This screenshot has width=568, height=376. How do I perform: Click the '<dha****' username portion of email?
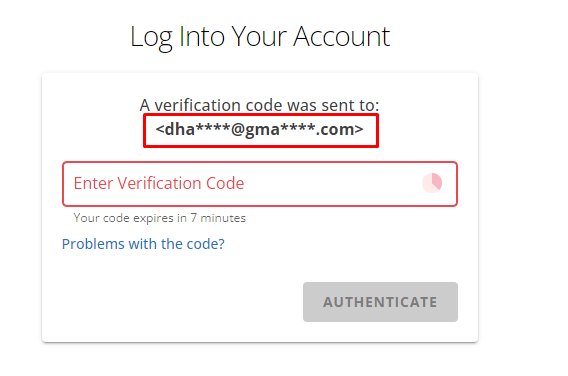[x=192, y=129]
